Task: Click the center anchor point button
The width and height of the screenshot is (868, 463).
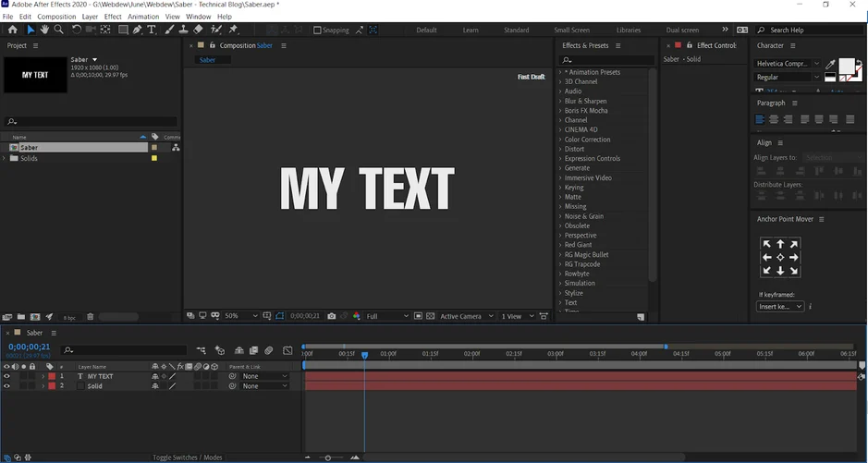Action: coord(780,257)
